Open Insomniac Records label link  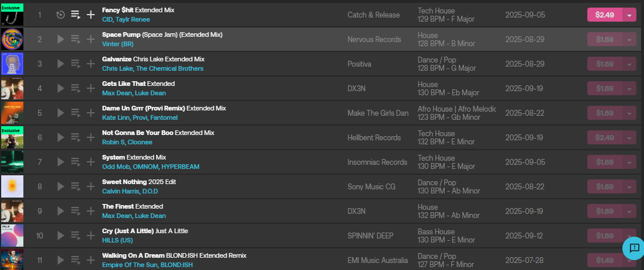coord(377,162)
